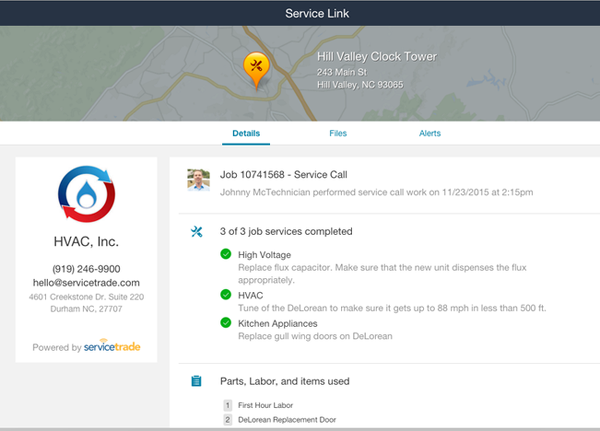Click the 4601 Creekstone Dr. Suite 220 address
The width and height of the screenshot is (600, 431).
(x=86, y=297)
